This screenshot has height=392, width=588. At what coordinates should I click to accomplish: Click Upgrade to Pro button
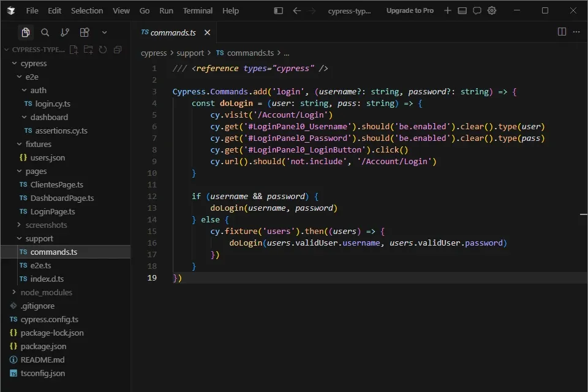pos(410,10)
